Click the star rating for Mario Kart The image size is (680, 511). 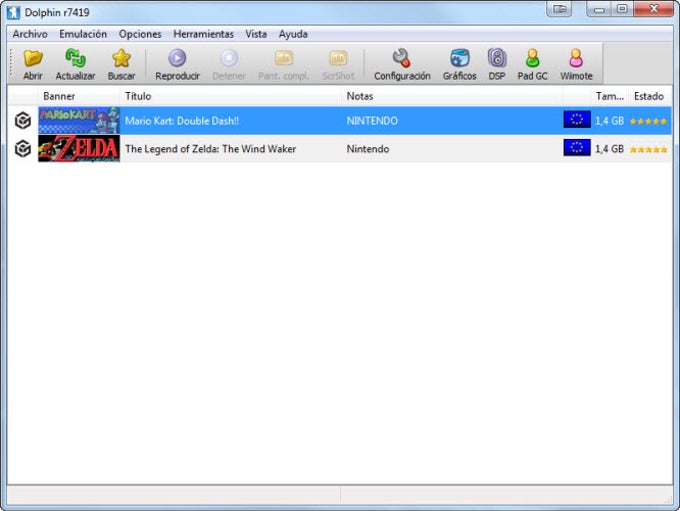point(648,121)
